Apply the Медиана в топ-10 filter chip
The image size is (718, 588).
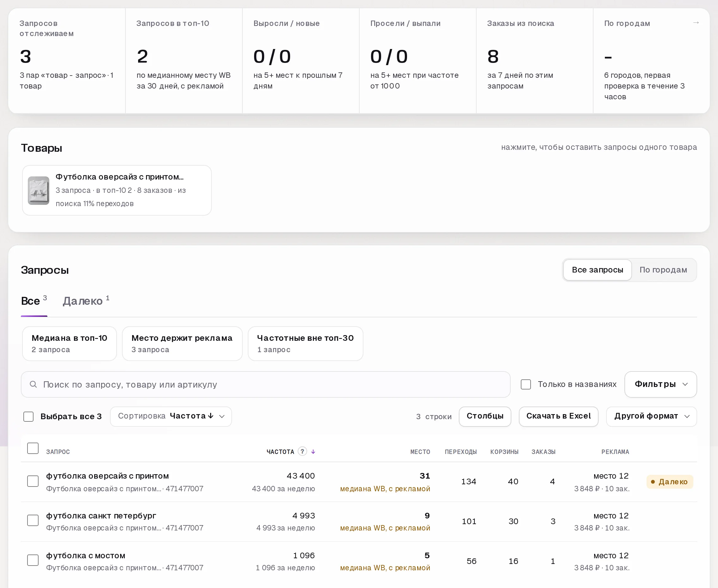click(x=70, y=343)
